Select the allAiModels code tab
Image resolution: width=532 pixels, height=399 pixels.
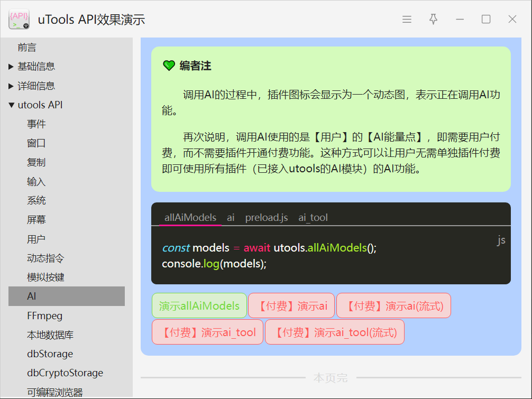pyautogui.click(x=190, y=218)
